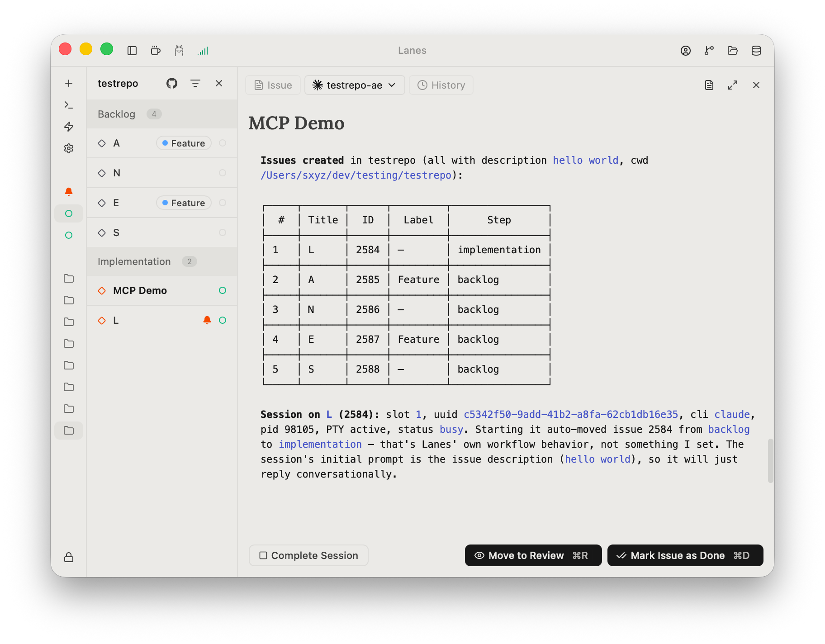Open issue A in the backlog

point(162,143)
